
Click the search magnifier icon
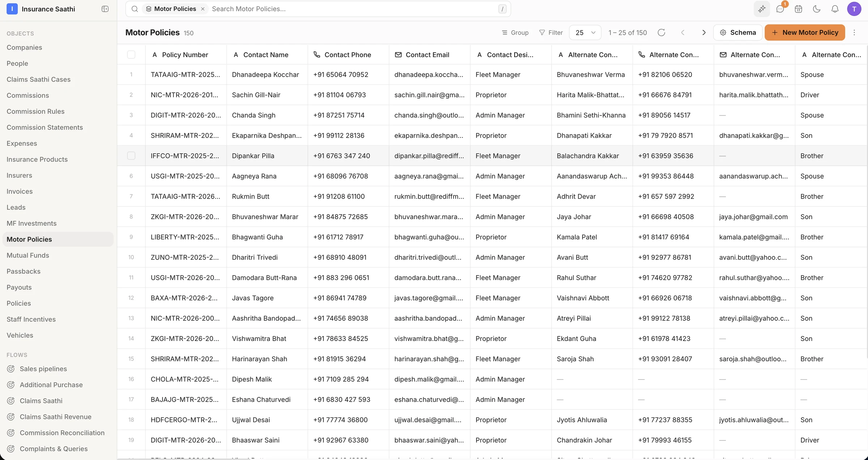pyautogui.click(x=135, y=9)
